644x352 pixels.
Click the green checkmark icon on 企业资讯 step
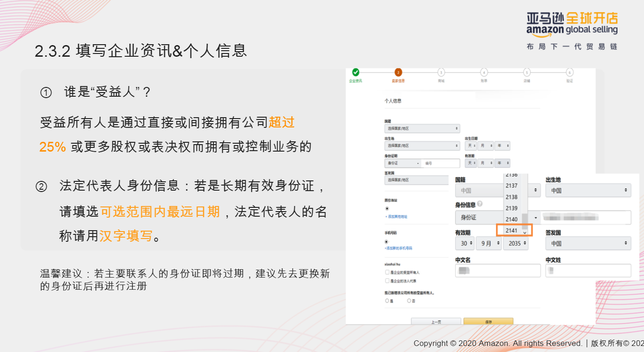point(355,72)
